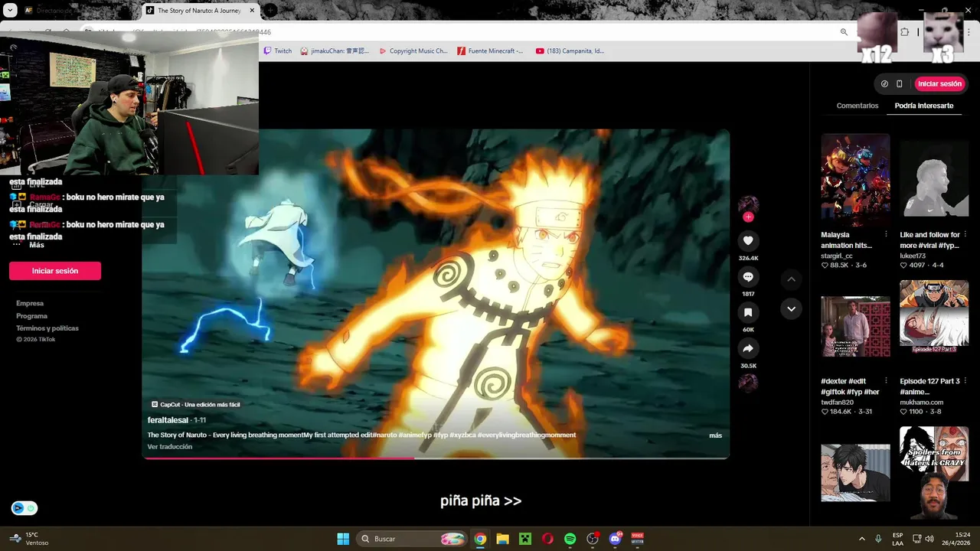The height and width of the screenshot is (551, 980).
Task: Open File Explorer from the taskbar
Action: click(502, 539)
